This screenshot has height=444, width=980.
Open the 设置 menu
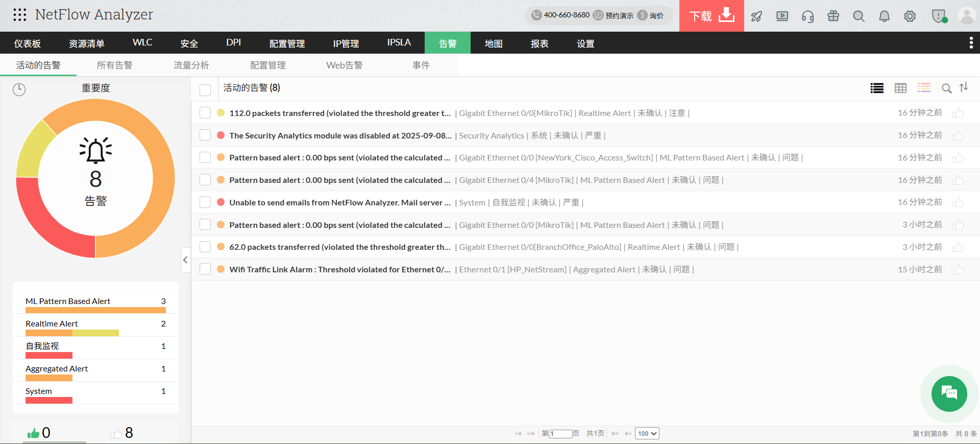[585, 43]
